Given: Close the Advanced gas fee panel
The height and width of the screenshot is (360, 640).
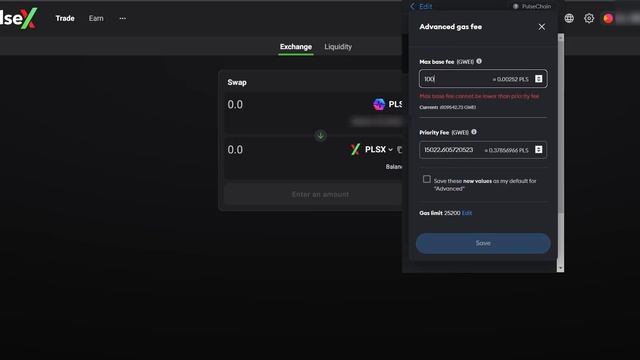Looking at the screenshot, I should 541,27.
